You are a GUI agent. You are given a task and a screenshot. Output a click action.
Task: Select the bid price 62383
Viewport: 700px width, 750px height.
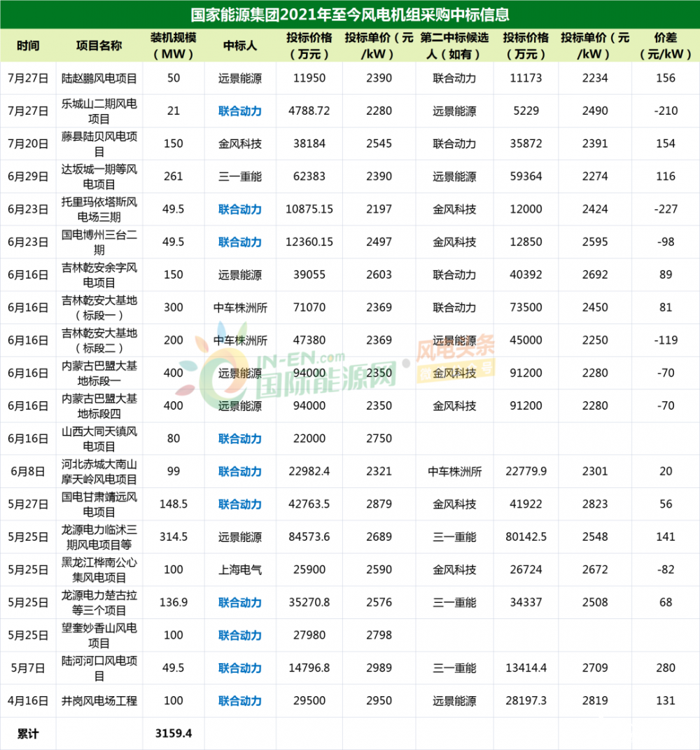click(309, 176)
